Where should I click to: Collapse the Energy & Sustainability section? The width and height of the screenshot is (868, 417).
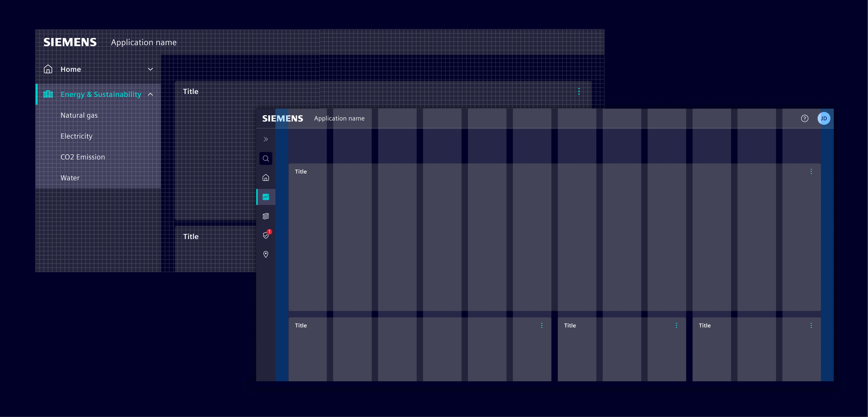[151, 94]
